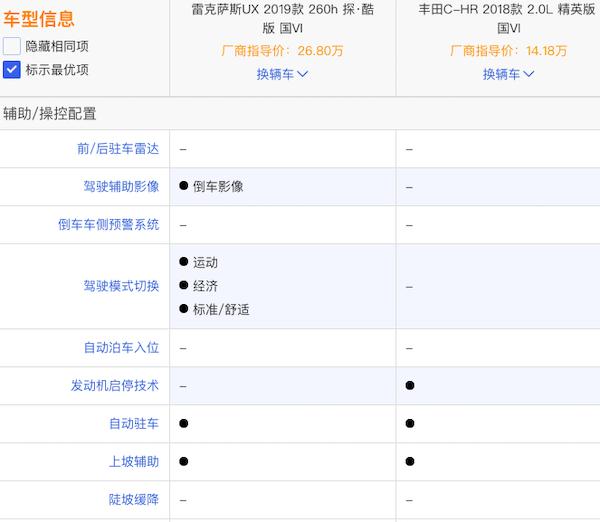Select the 雷克萨斯UX 2019款 260h model title

click(x=282, y=18)
